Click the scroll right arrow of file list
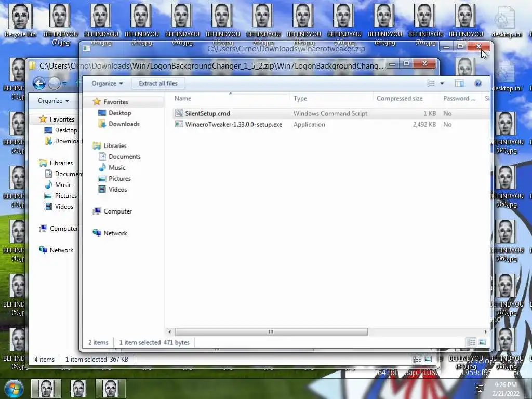Viewport: 532px width, 399px height. tap(485, 331)
